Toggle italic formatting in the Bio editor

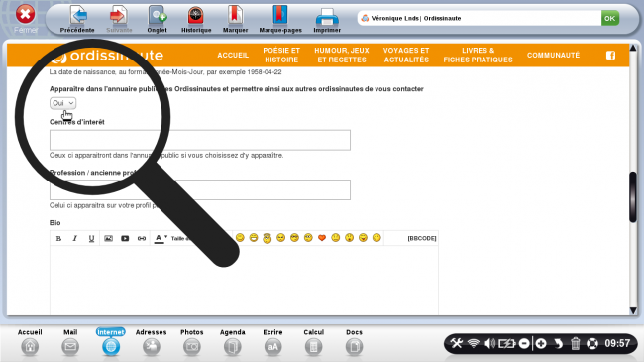point(74,239)
